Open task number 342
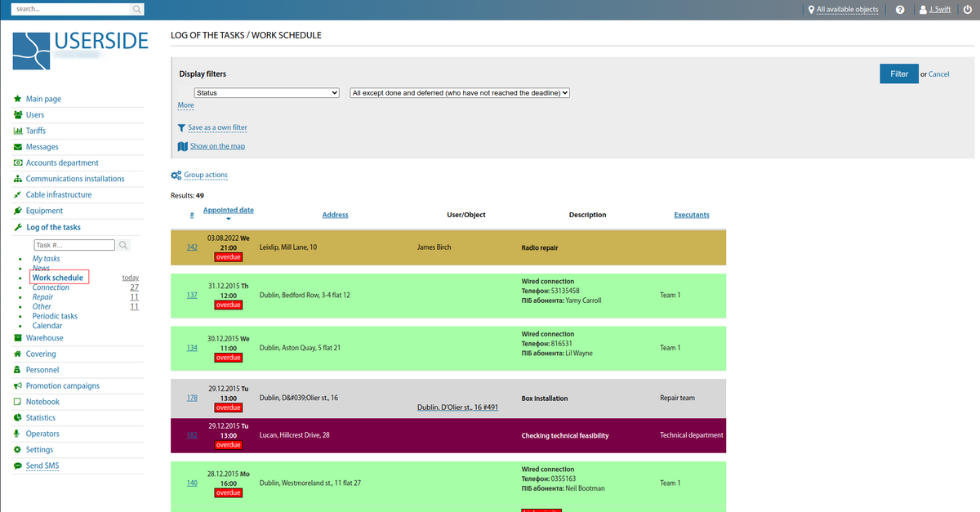The image size is (980, 512). (x=191, y=247)
